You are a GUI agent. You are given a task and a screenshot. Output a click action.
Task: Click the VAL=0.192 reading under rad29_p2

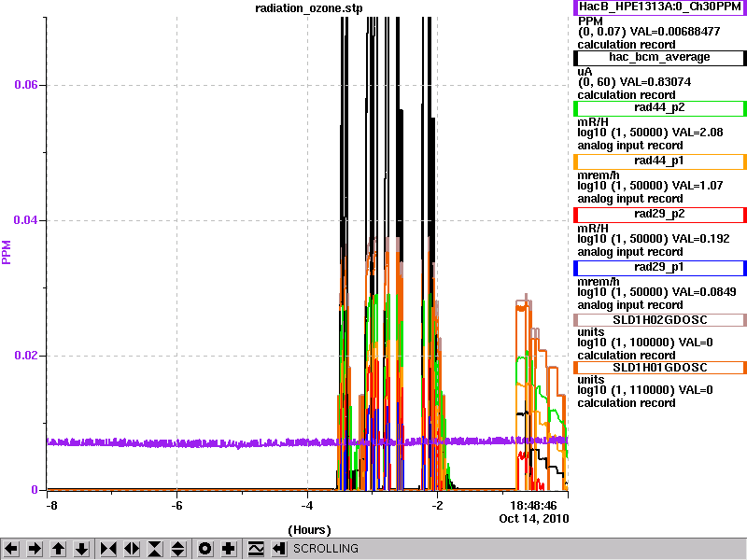699,239
